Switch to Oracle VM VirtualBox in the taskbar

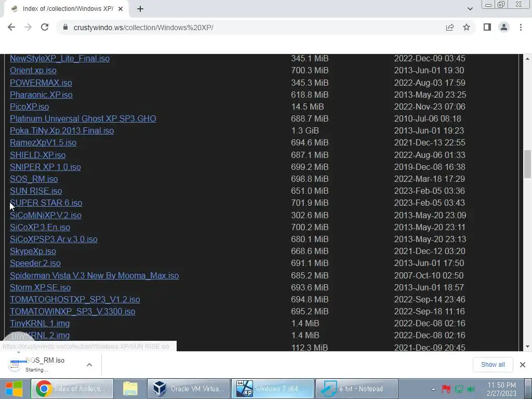tap(189, 389)
